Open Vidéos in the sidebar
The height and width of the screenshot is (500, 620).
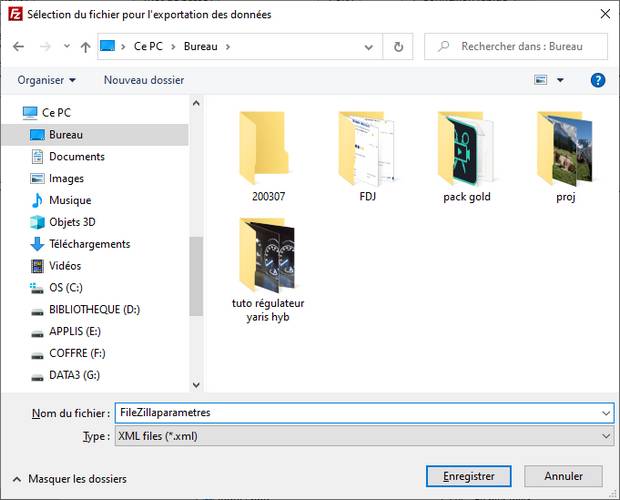tap(65, 266)
